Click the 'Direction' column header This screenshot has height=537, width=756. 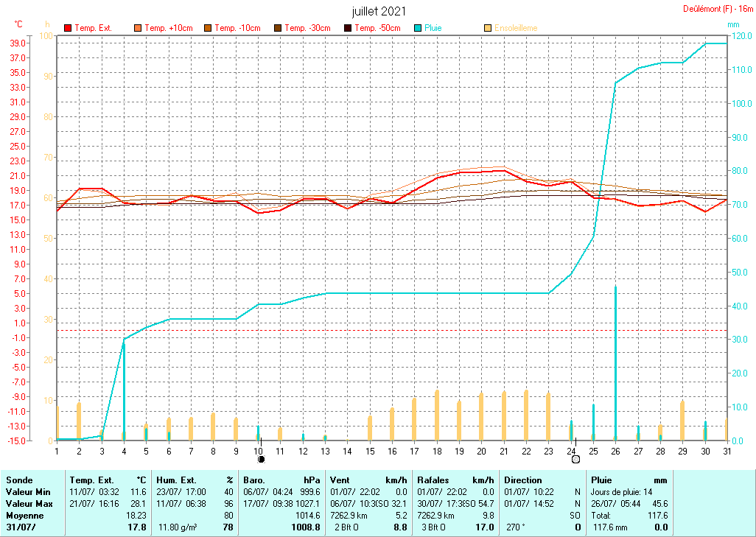click(x=522, y=480)
